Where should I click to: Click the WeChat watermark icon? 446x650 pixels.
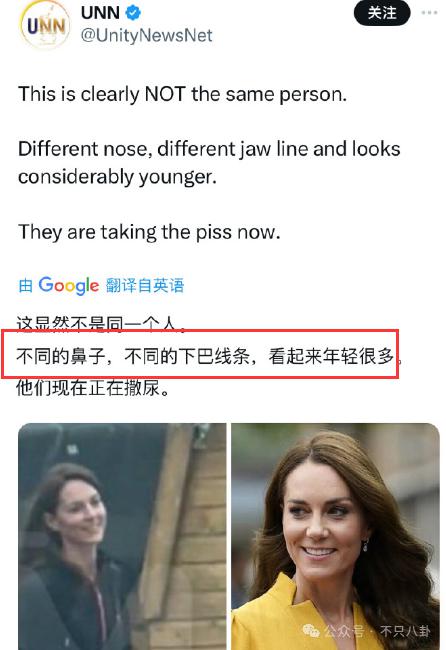coord(310,631)
